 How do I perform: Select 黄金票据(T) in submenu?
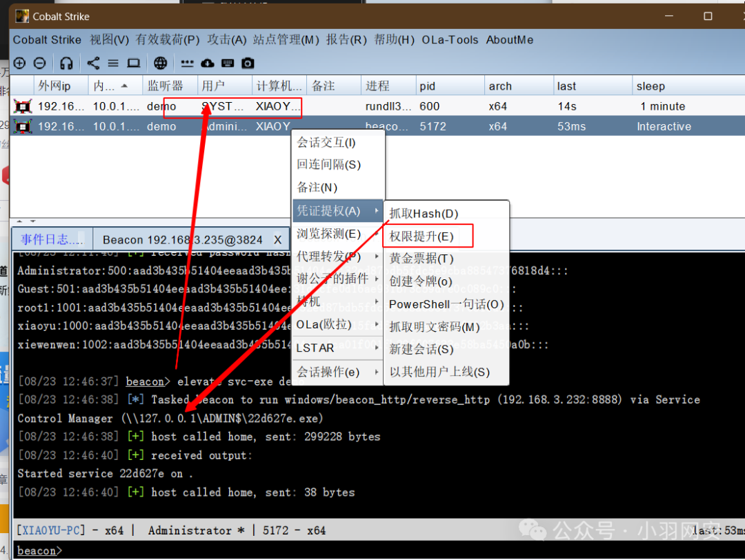(x=446, y=259)
